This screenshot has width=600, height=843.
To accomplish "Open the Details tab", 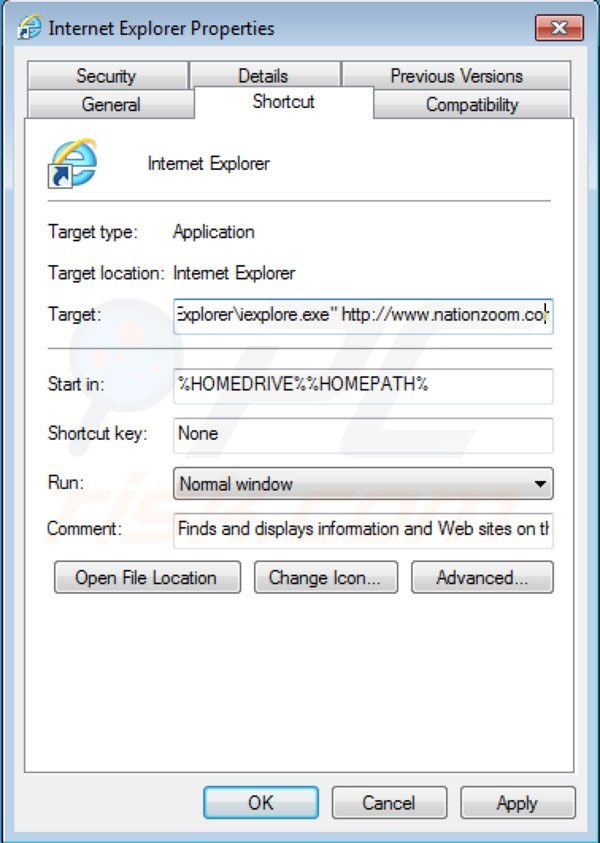I will click(x=265, y=75).
